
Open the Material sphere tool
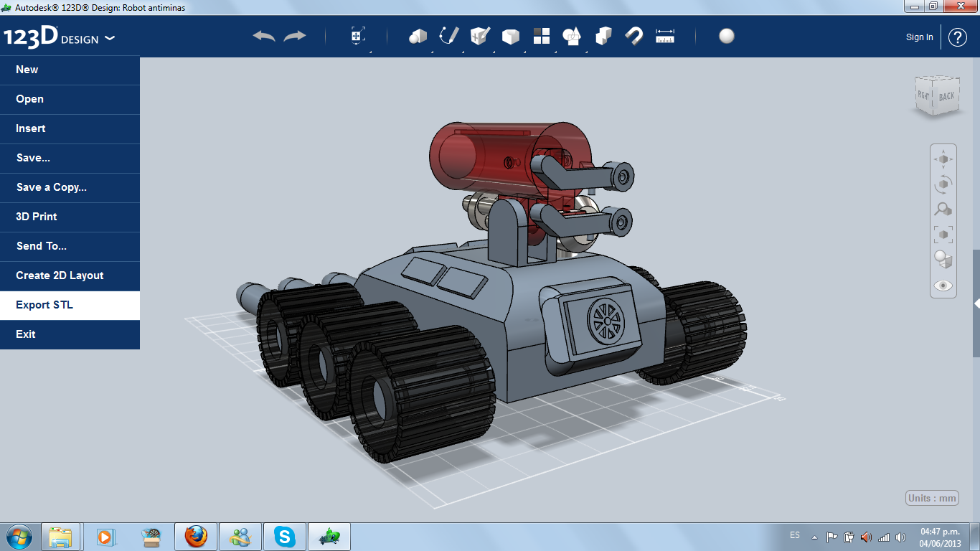coord(727,37)
